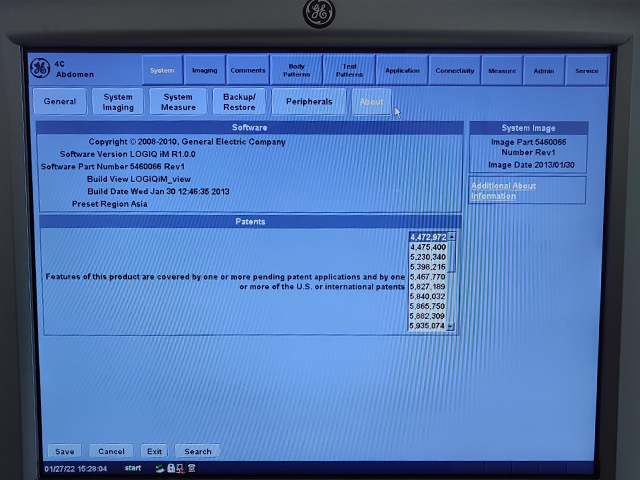
Task: Click the patent list scroll down arrow
Action: tap(450, 326)
